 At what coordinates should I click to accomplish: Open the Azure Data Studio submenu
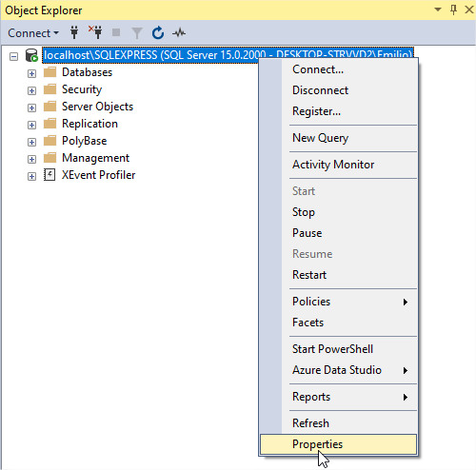click(338, 370)
